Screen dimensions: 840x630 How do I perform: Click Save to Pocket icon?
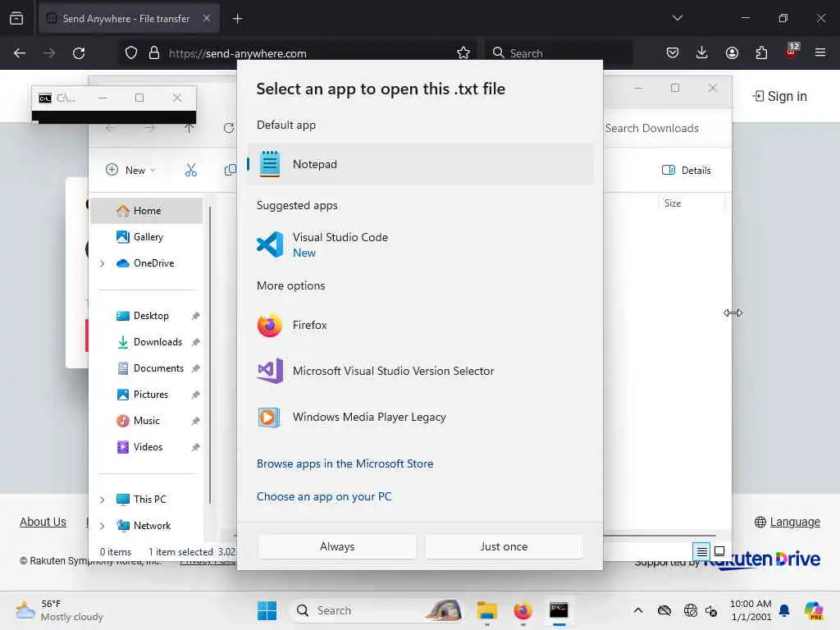pos(673,52)
